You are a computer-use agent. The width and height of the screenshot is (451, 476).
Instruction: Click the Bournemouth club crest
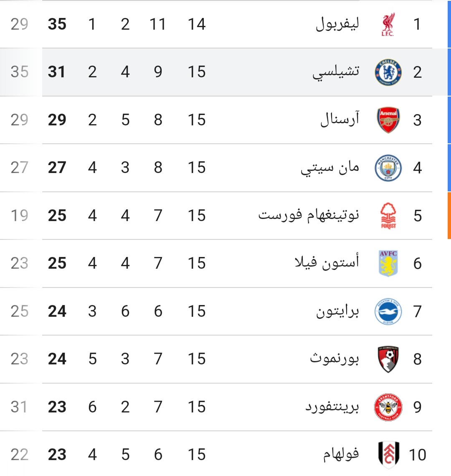(388, 359)
